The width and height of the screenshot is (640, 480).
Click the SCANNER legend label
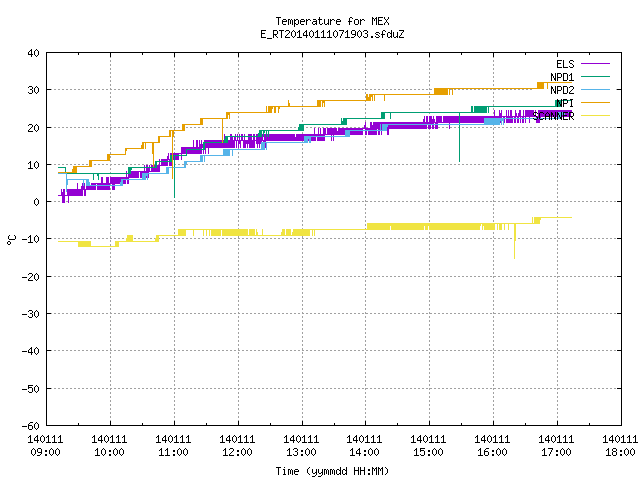point(553,116)
